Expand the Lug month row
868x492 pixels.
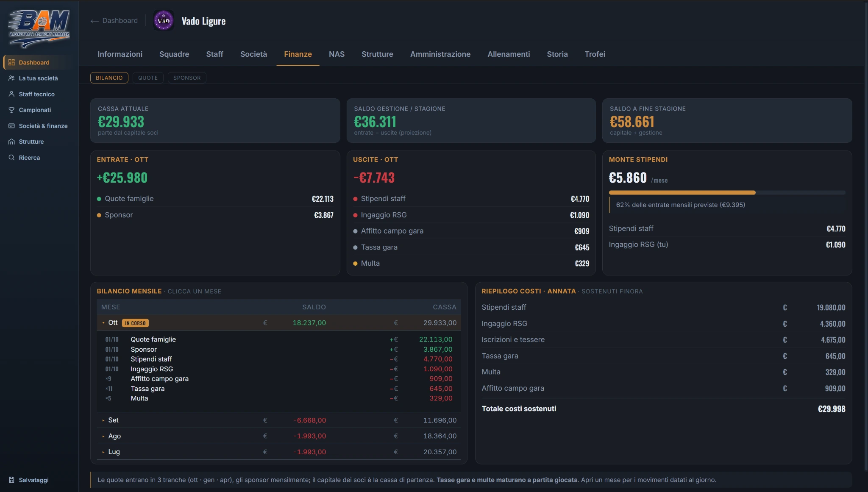pyautogui.click(x=279, y=452)
